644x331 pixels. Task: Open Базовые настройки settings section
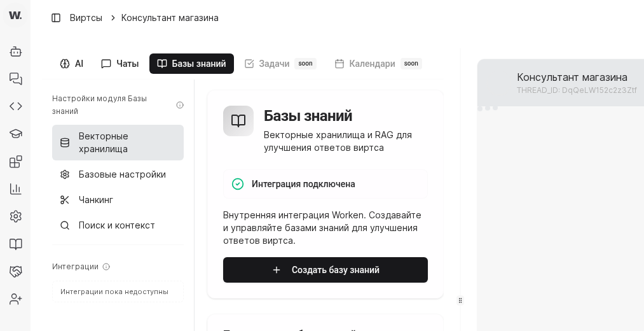[118, 174]
